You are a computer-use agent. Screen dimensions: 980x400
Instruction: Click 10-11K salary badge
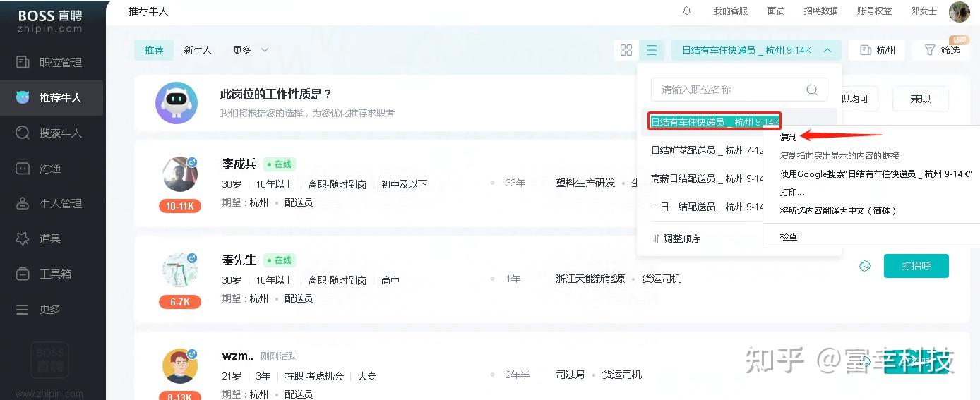pyautogui.click(x=180, y=206)
